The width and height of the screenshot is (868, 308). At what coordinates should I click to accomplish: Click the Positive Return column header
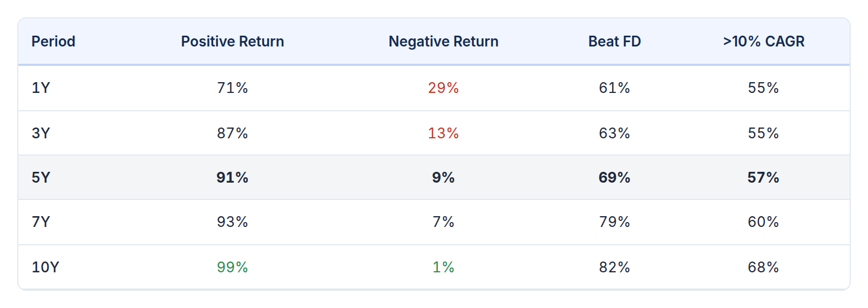click(232, 42)
